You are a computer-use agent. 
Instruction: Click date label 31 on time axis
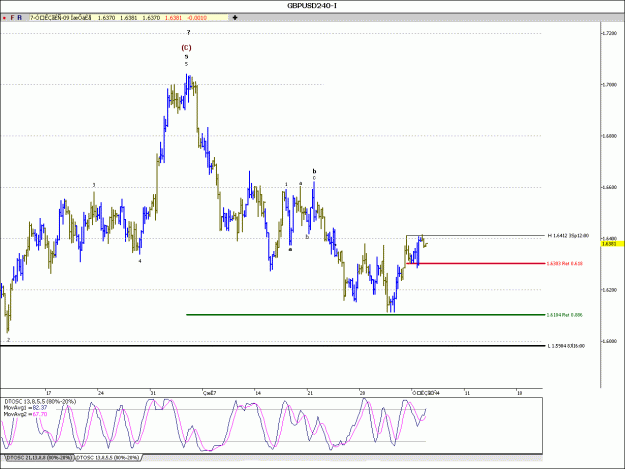pos(153,393)
